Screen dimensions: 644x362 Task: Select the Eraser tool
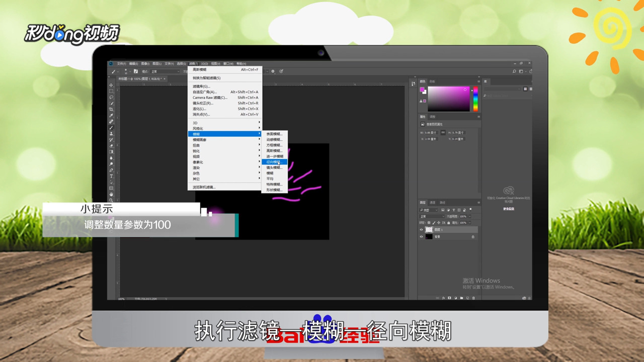(x=111, y=145)
